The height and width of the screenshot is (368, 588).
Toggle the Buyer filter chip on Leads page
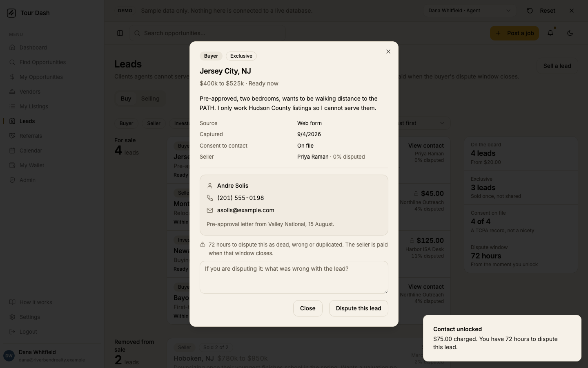tap(126, 123)
